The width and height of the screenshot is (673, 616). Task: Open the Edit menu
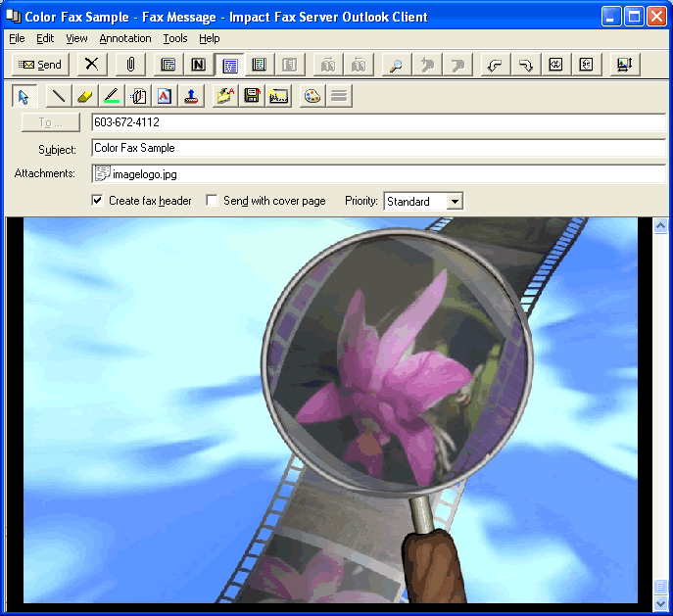(x=45, y=38)
